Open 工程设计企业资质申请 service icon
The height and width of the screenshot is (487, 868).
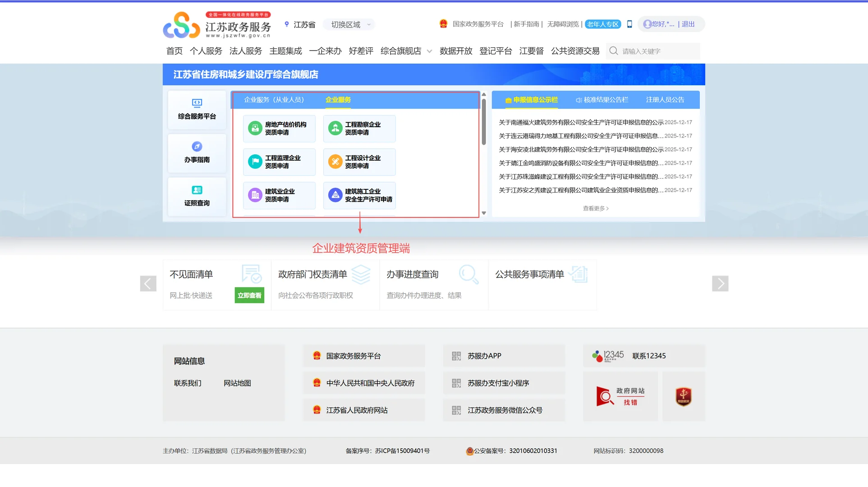tap(359, 162)
